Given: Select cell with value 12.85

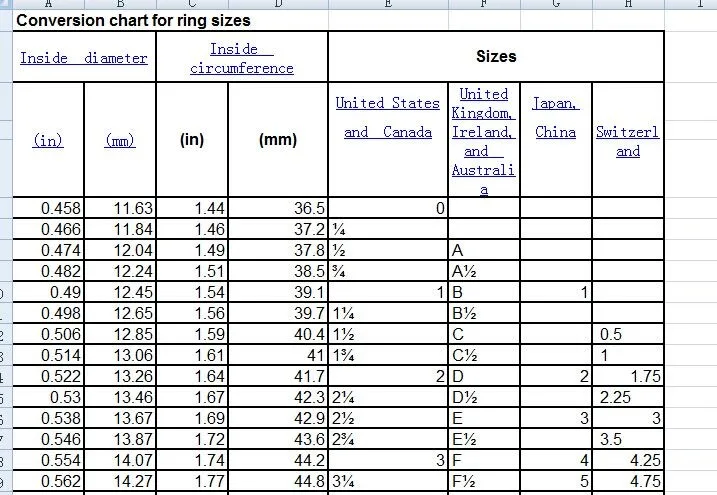Looking at the screenshot, I should pyautogui.click(x=120, y=334).
